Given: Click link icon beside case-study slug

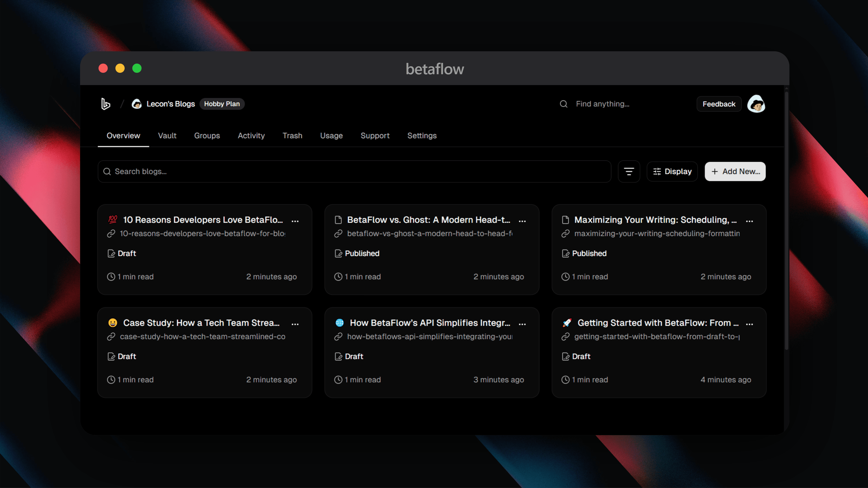Looking at the screenshot, I should (x=111, y=337).
